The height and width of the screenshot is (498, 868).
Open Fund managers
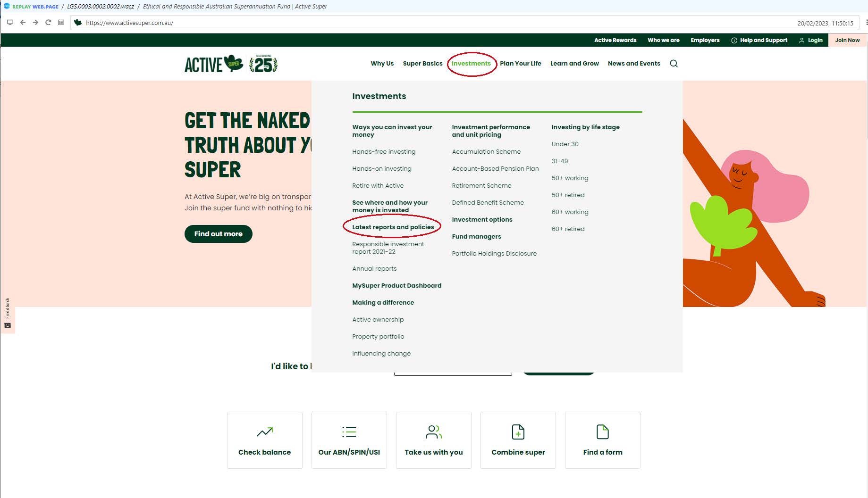[476, 237]
